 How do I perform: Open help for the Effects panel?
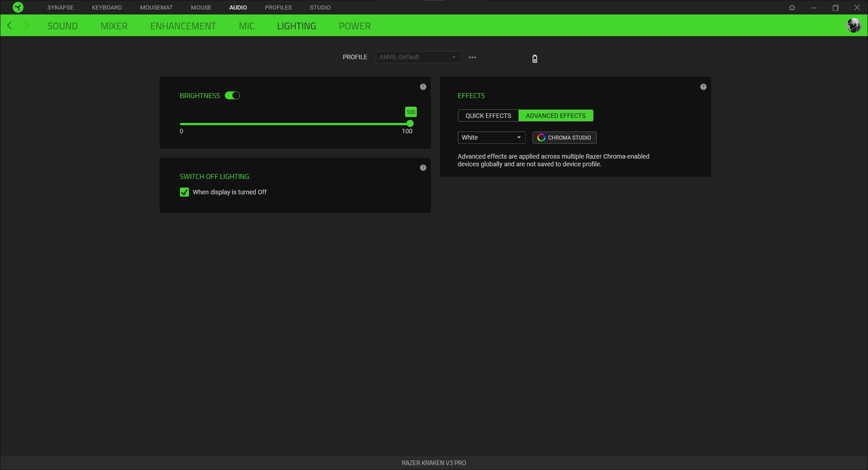coord(703,86)
